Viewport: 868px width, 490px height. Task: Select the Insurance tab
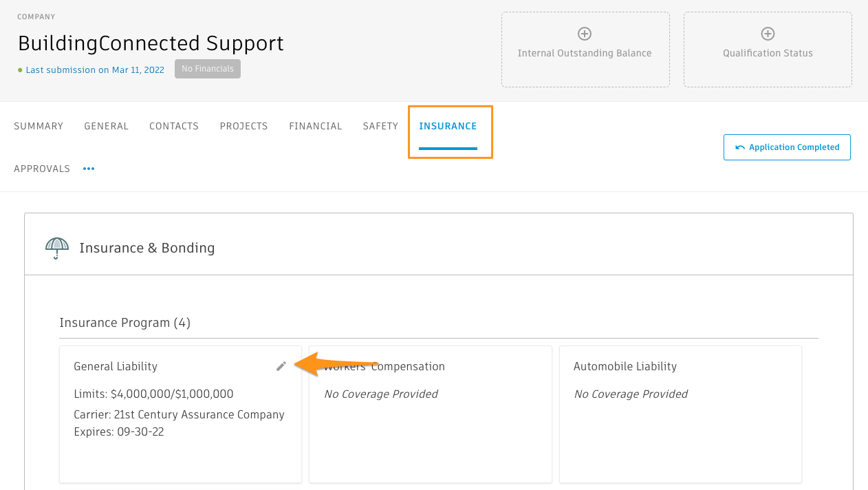(x=448, y=126)
